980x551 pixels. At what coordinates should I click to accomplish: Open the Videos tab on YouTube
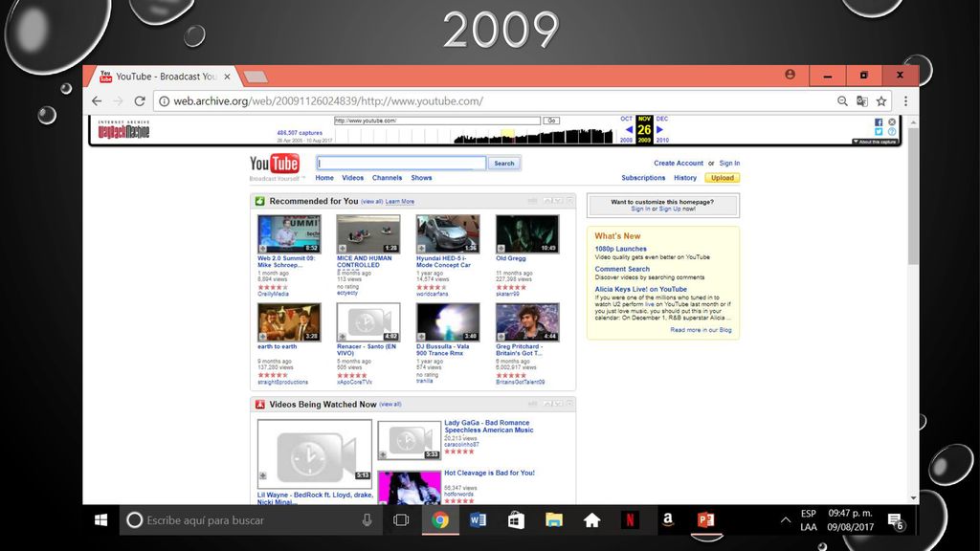(352, 178)
